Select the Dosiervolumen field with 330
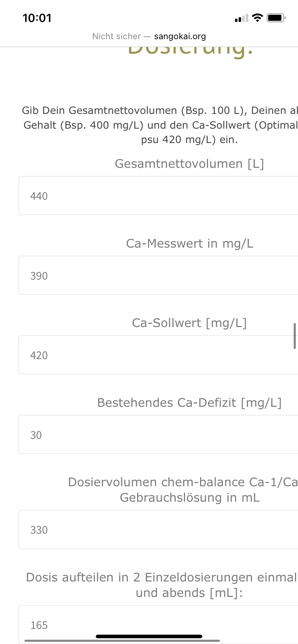 click(158, 530)
